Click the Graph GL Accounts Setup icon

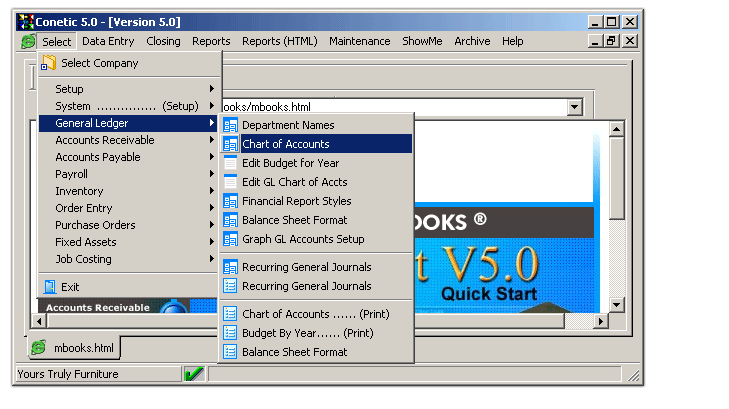coord(231,239)
